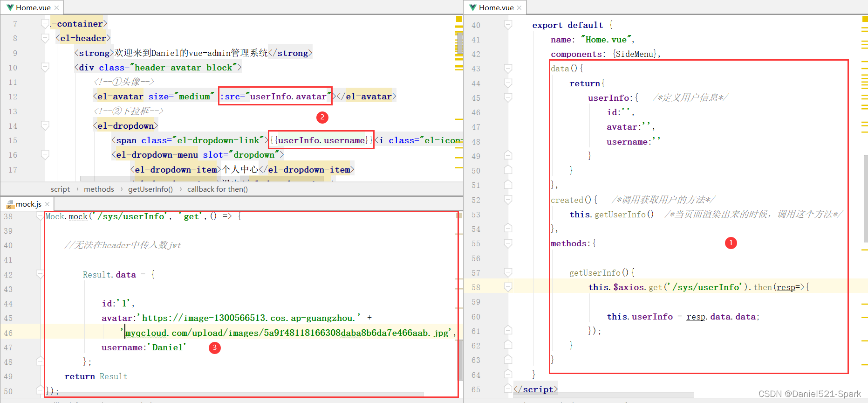The height and width of the screenshot is (403, 868).
Task: Fold the getUserInfo() method at line 57
Action: tap(508, 272)
